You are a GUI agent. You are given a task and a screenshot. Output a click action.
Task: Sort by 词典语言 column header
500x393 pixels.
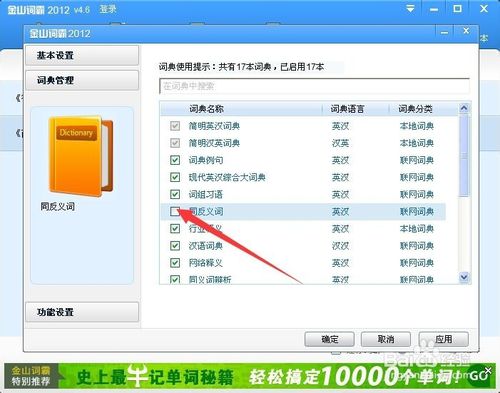[347, 109]
